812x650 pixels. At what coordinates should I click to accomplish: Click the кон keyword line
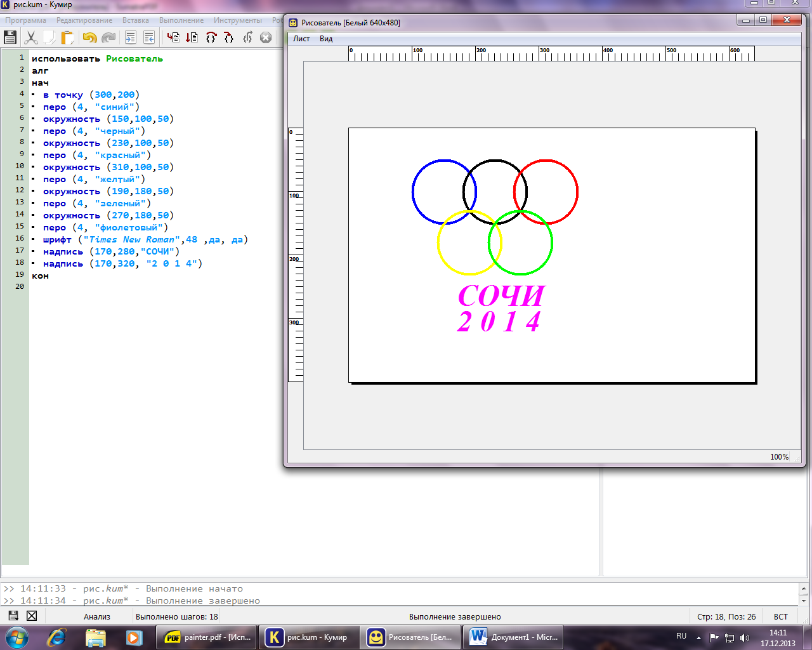coord(40,275)
